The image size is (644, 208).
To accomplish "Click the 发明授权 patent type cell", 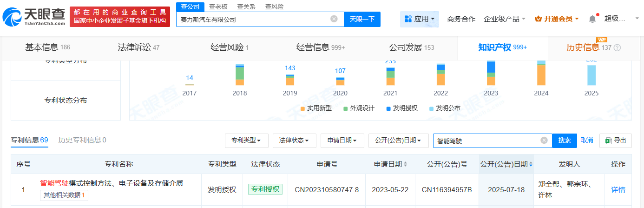I will (x=222, y=189).
